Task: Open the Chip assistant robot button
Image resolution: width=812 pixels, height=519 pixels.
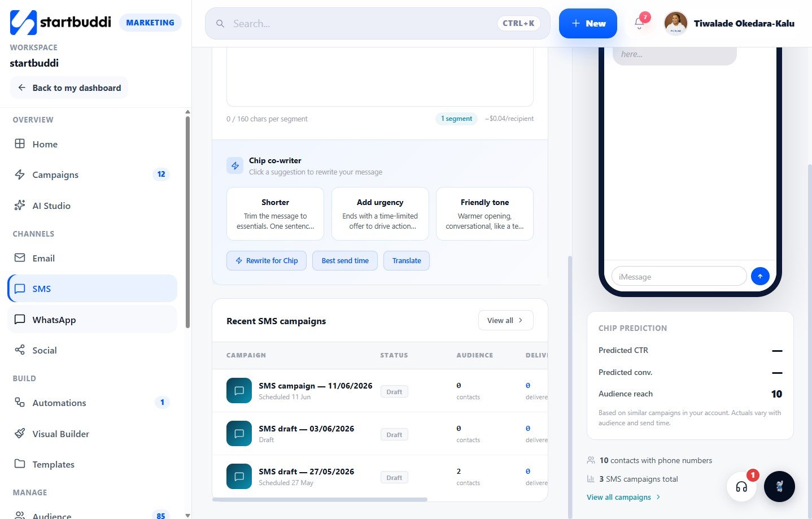Action: (779, 486)
